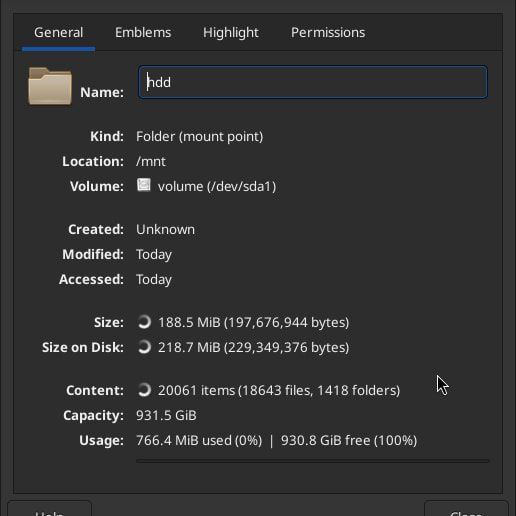Click "20061 items (18643 files, 1418 folders)"

(x=279, y=390)
